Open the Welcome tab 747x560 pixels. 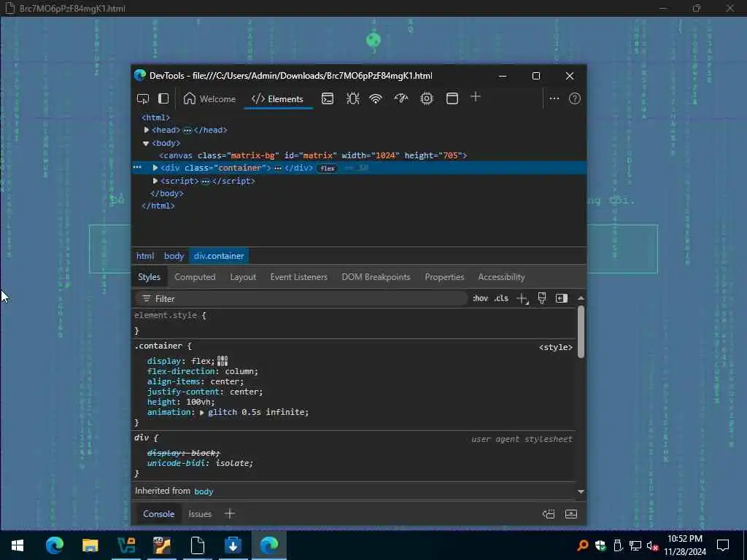click(x=209, y=98)
